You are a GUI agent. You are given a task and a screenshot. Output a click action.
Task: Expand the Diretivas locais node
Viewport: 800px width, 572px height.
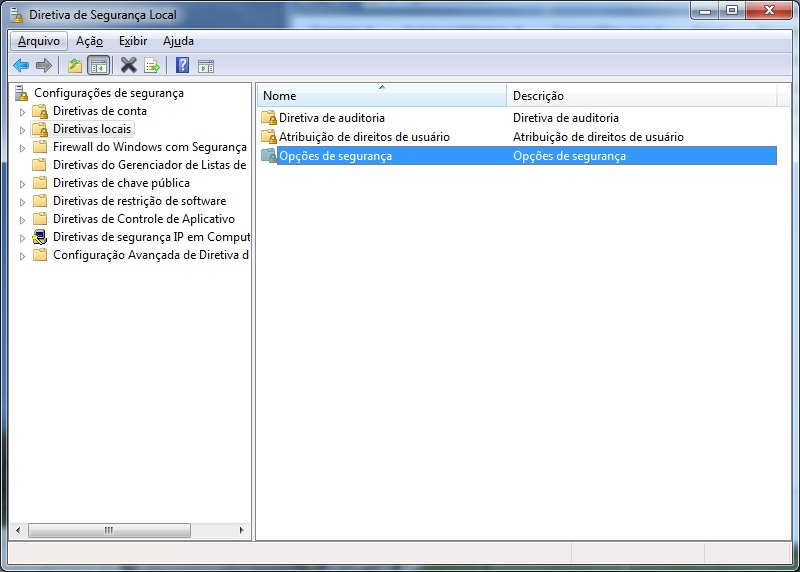[22, 130]
